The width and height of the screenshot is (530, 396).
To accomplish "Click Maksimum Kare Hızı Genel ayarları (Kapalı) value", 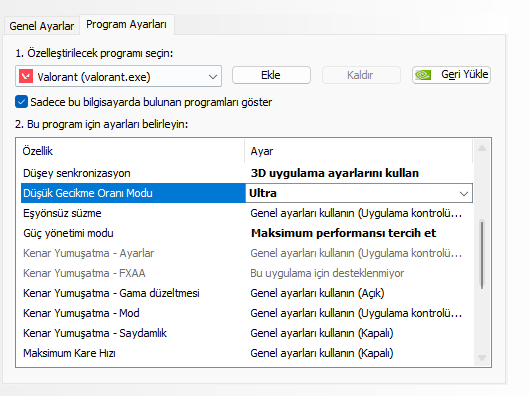I will coord(322,353).
